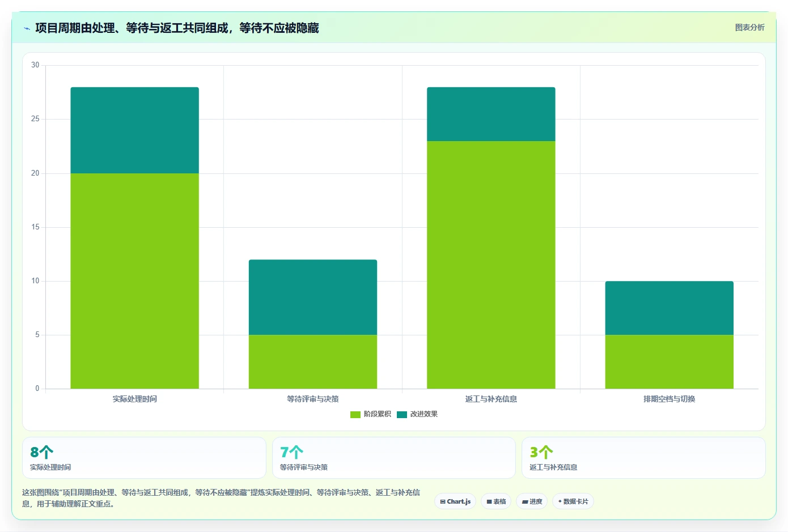
Task: Select the 8个 实际处理时间 data card
Action: coord(144,458)
